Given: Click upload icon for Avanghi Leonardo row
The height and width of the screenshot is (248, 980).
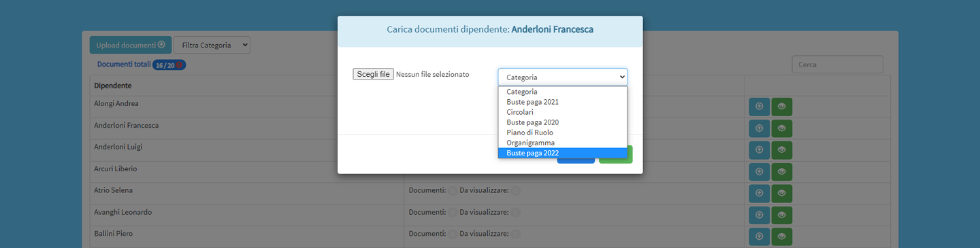Looking at the screenshot, I should [x=759, y=215].
